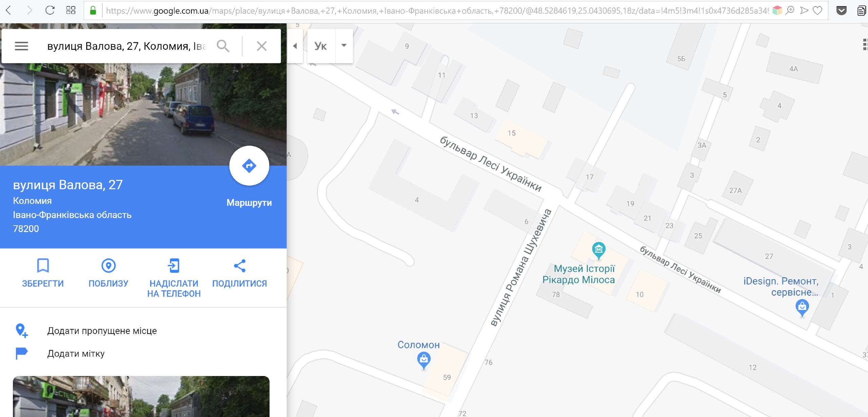
Task: Click the address search input field
Action: 126,46
